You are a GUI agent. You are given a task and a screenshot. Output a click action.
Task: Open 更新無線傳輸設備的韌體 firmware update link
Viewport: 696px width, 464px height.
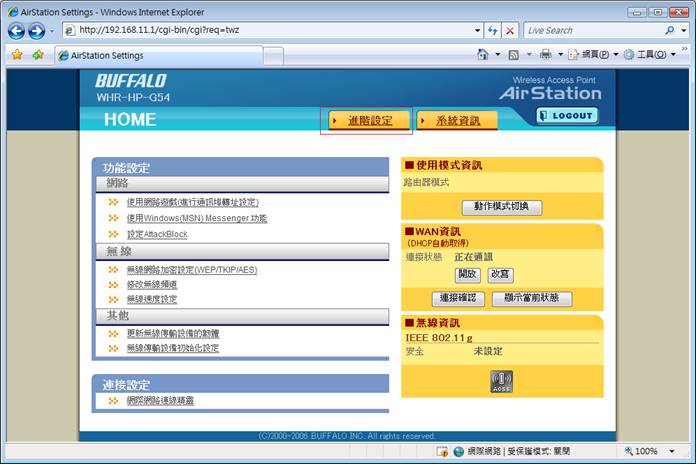173,334
